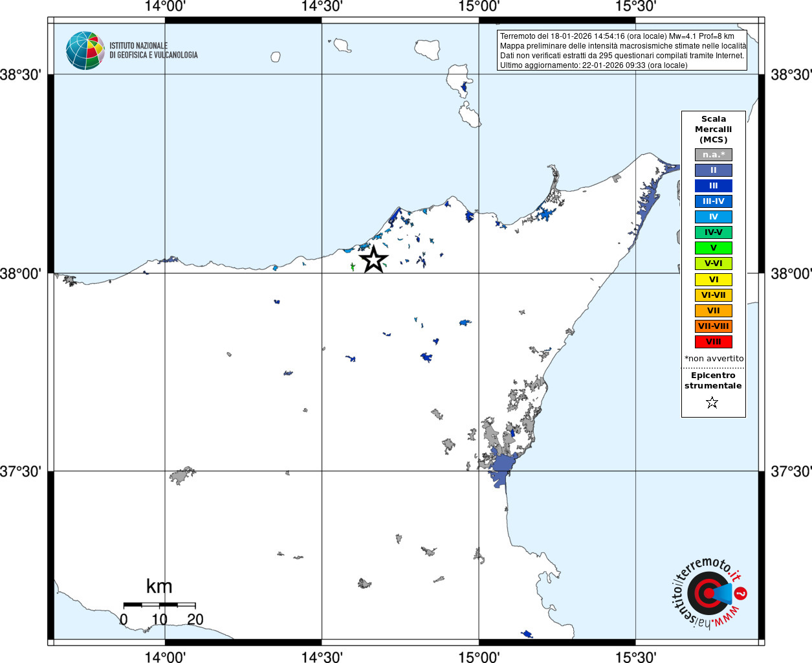Image resolution: width=812 pixels, height=663 pixels.
Task: Click the INGV globe logo
Action: (85, 51)
